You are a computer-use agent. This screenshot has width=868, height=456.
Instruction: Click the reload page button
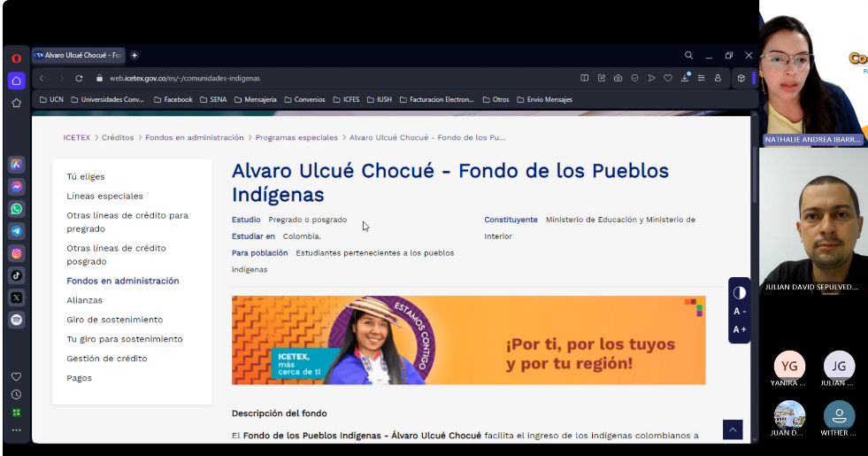79,78
